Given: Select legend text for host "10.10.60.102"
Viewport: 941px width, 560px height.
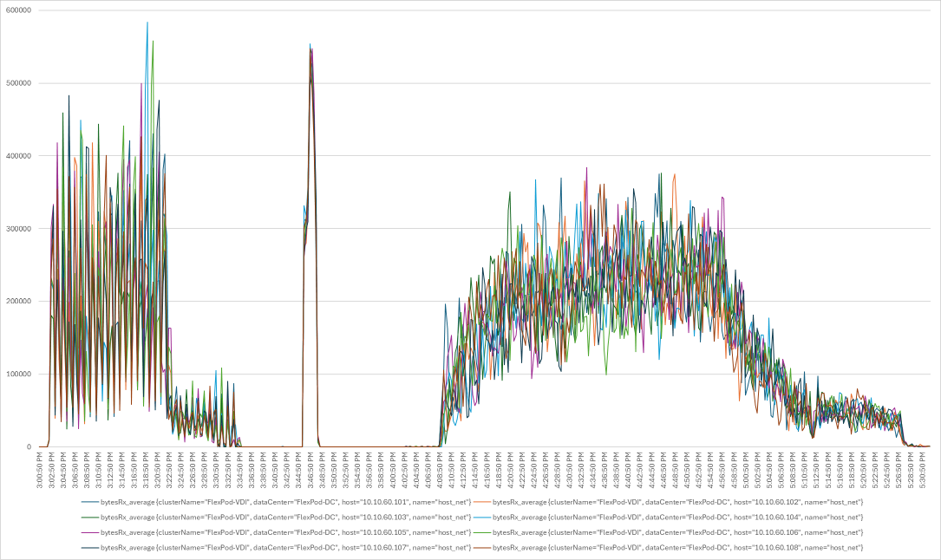Looking at the screenshot, I should point(678,502).
